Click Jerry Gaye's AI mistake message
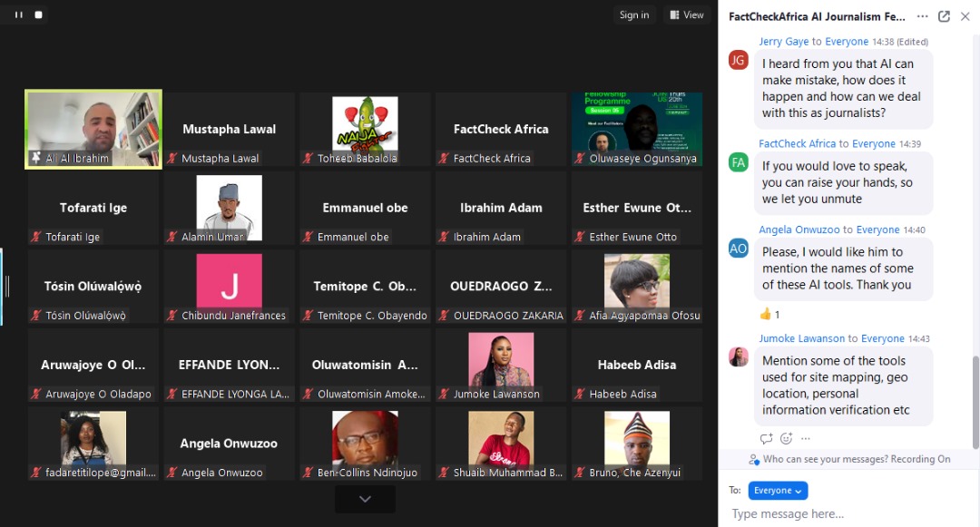Image resolution: width=980 pixels, height=527 pixels. point(843,88)
